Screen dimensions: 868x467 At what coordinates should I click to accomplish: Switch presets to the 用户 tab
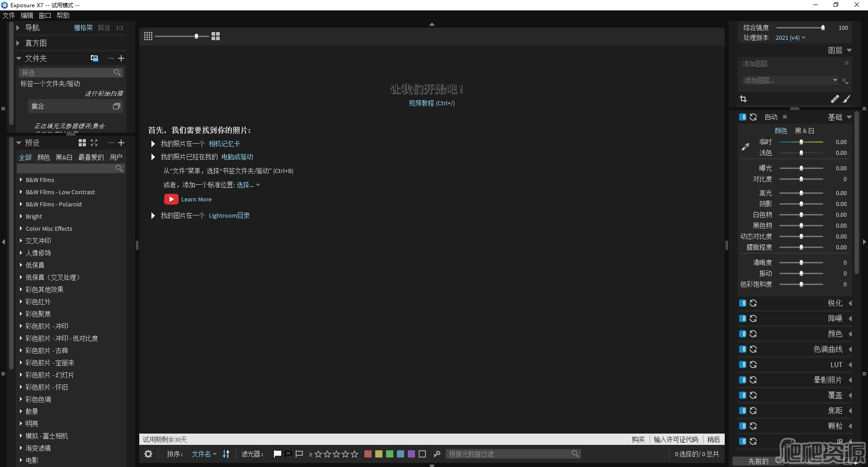click(x=116, y=157)
